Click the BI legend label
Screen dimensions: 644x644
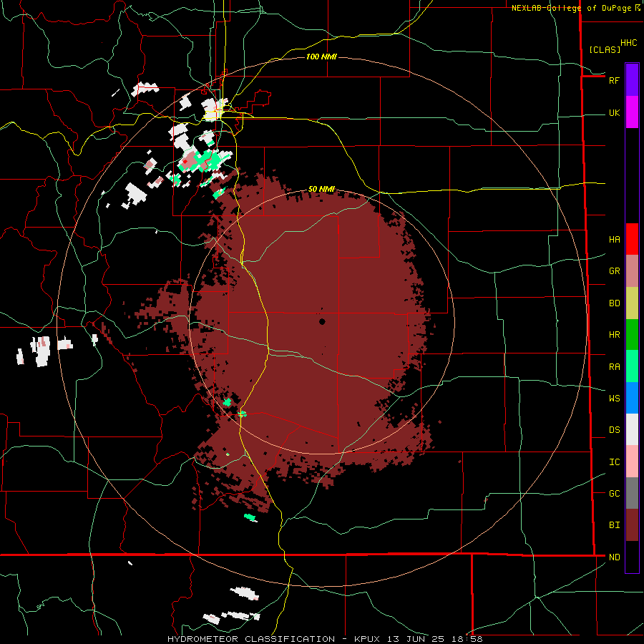click(614, 525)
